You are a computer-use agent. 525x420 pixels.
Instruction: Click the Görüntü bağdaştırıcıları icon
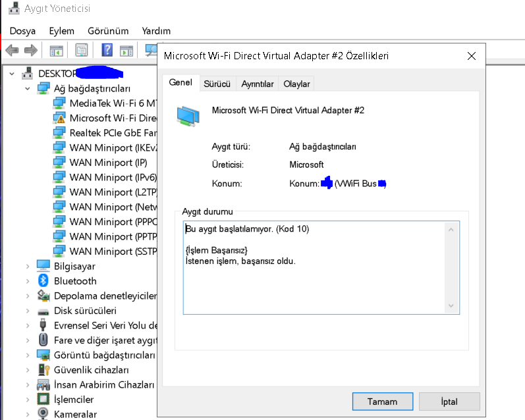tap(43, 355)
